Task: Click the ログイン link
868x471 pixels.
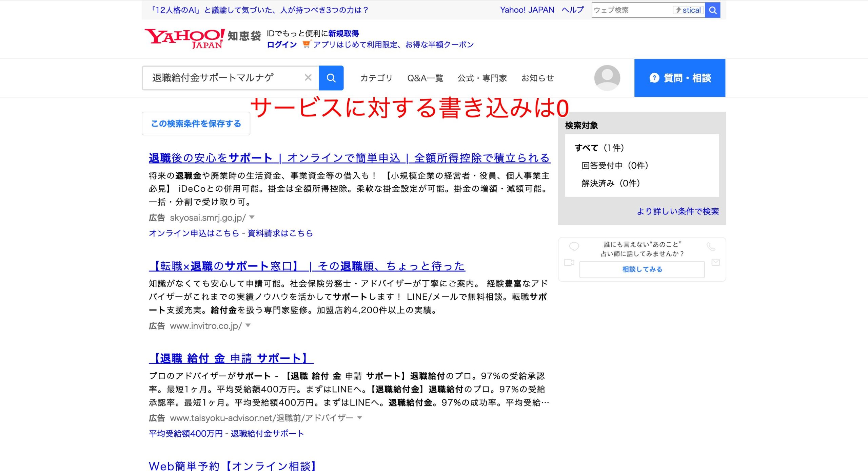Action: click(282, 44)
